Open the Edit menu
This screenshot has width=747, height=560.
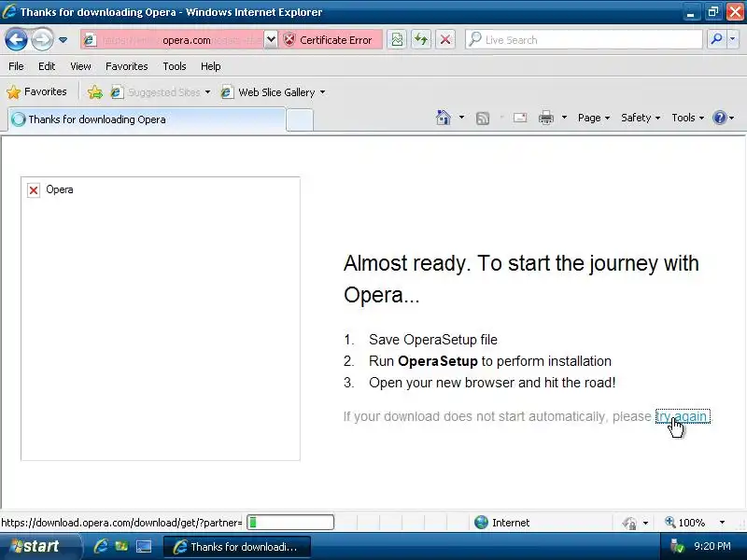47,66
